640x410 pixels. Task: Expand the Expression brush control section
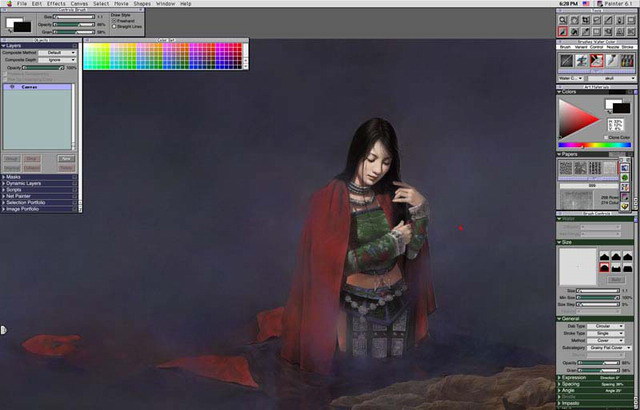(560, 378)
